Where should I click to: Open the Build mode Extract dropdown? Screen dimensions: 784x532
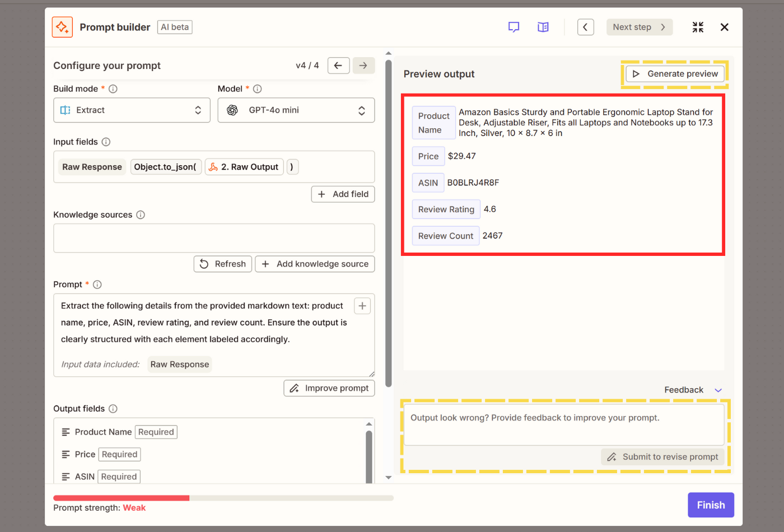(132, 110)
